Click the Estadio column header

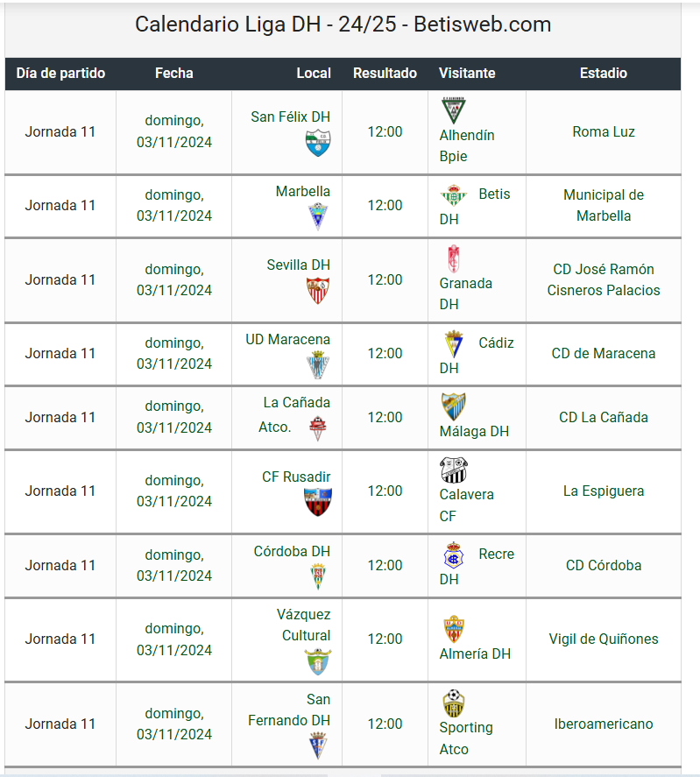point(604,74)
